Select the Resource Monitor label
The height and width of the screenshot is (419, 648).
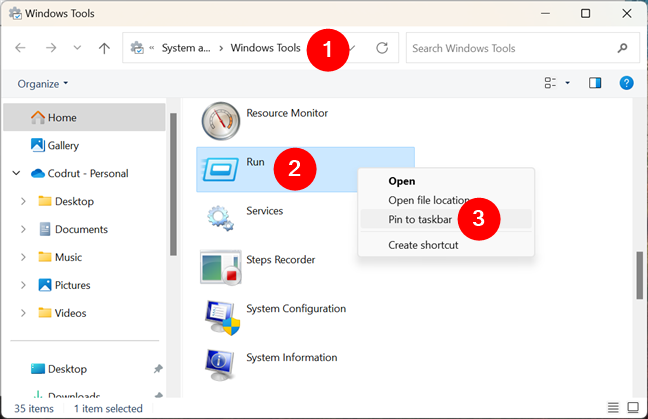287,113
